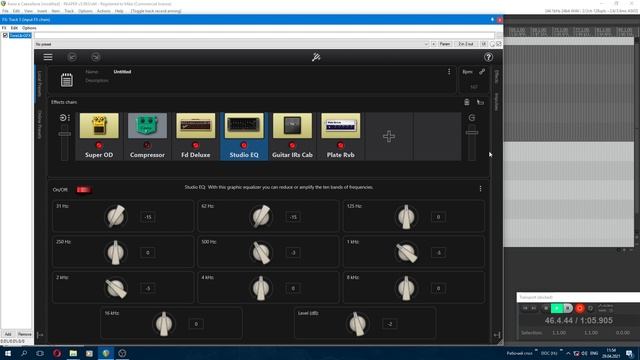Click the 31 Hz band knob

[116, 216]
